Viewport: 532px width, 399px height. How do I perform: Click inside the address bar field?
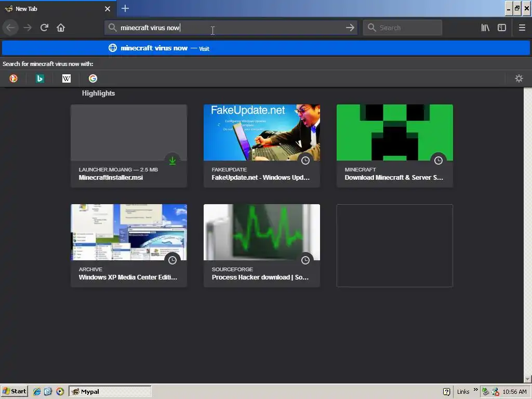pyautogui.click(x=231, y=28)
